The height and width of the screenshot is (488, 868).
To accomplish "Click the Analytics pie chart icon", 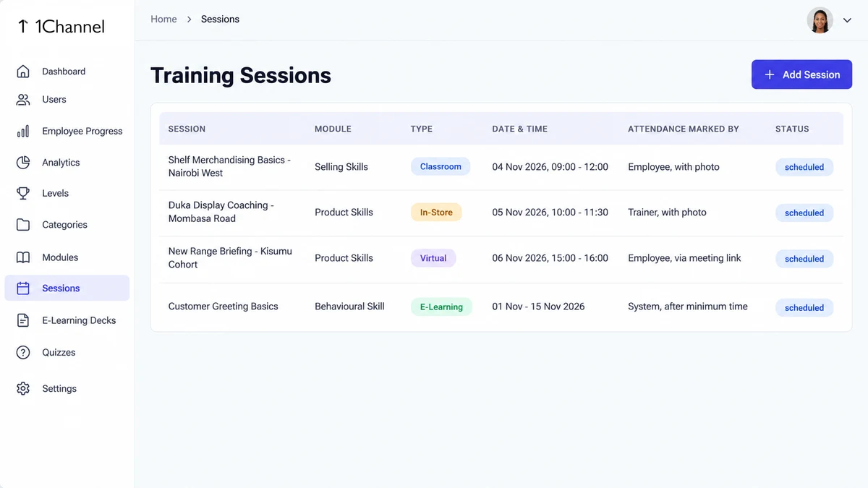I will (x=23, y=163).
